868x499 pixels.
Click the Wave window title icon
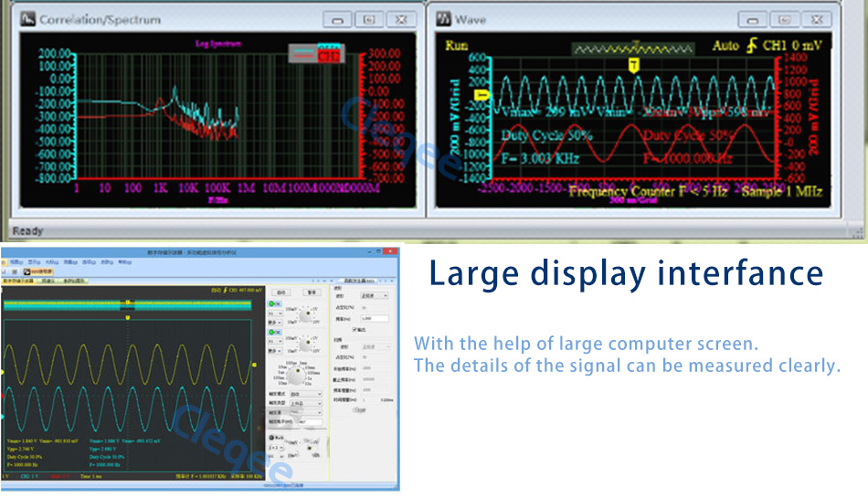point(443,18)
